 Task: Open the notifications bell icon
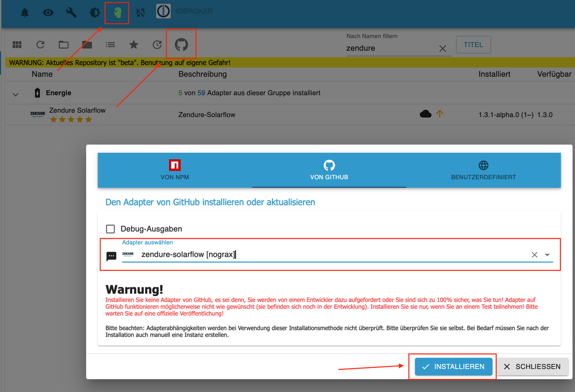pyautogui.click(x=25, y=13)
